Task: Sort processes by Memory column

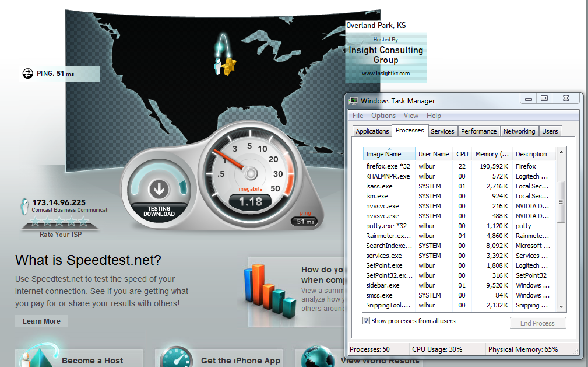Action: (x=492, y=154)
